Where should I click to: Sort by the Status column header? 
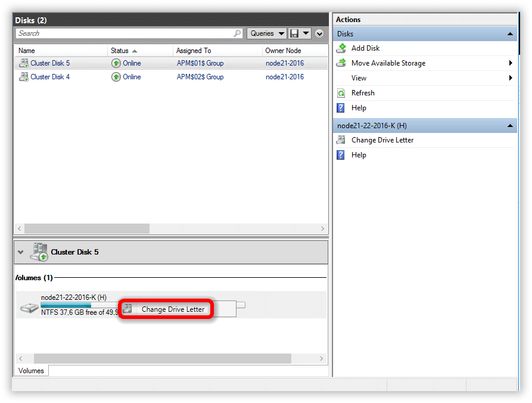point(120,51)
